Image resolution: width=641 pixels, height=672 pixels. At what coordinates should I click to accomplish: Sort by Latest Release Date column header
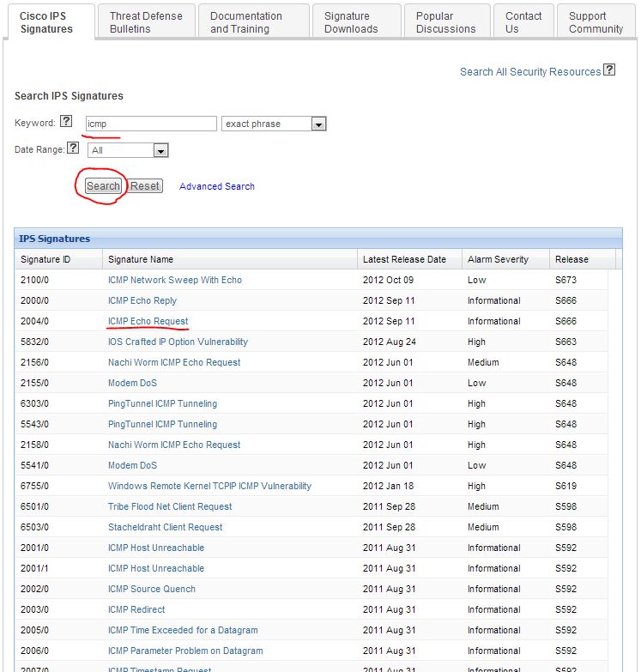point(409,259)
